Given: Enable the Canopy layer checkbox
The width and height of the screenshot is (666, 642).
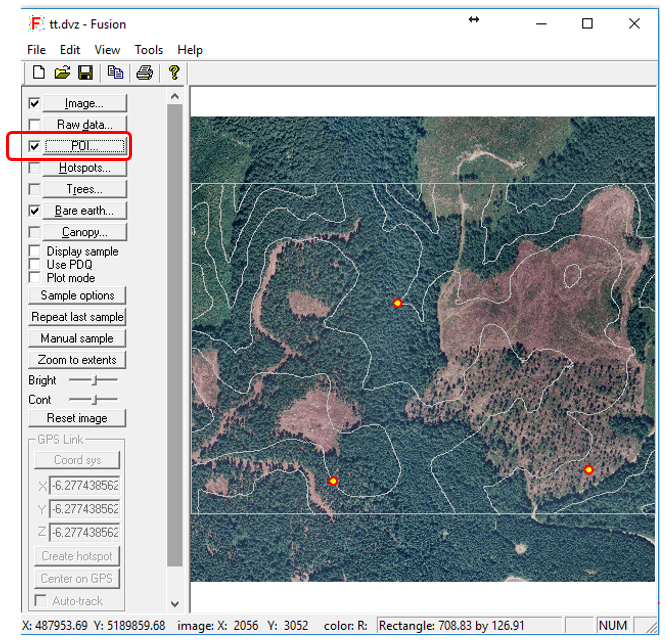Looking at the screenshot, I should [35, 233].
